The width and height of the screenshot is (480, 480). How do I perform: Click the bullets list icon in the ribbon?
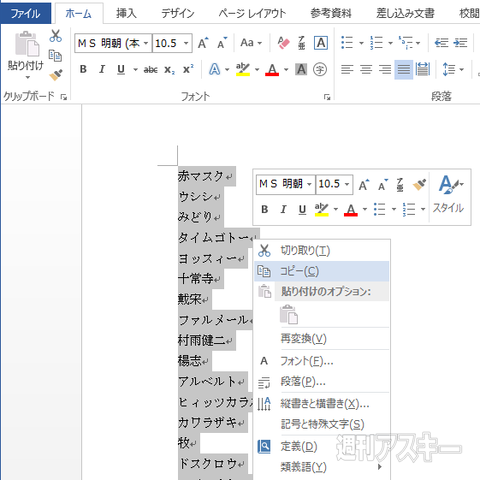pyautogui.click(x=347, y=43)
